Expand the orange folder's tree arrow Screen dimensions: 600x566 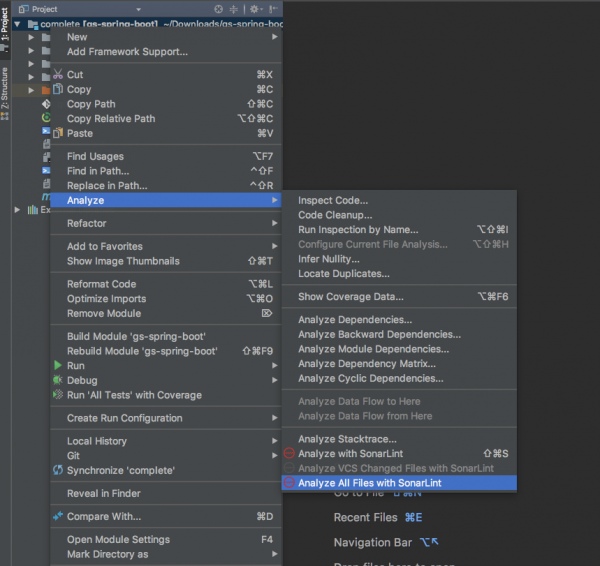click(31, 90)
